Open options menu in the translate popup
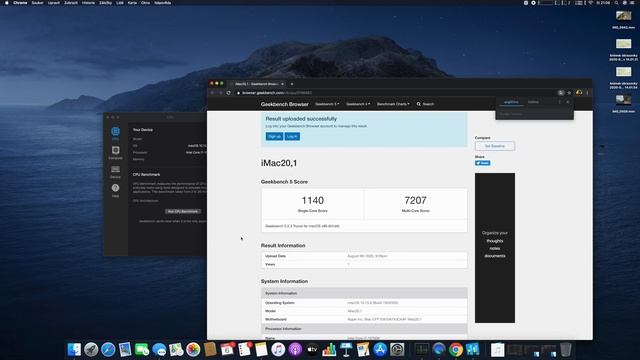640x360 pixels. click(x=560, y=102)
